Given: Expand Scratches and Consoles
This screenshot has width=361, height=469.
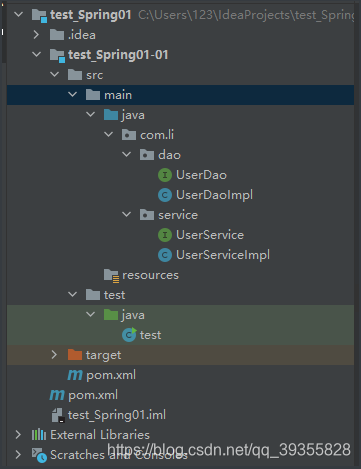Looking at the screenshot, I should pyautogui.click(x=19, y=455).
